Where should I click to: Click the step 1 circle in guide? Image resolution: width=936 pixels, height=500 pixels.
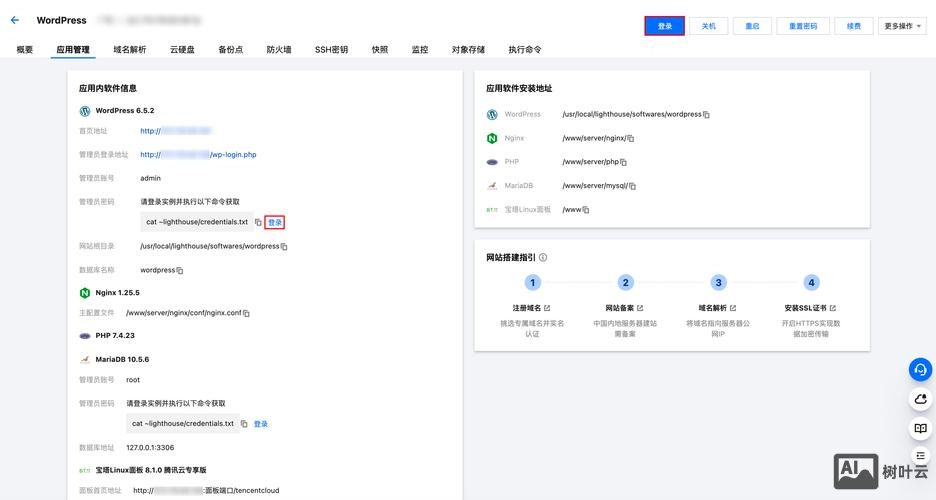point(532,283)
